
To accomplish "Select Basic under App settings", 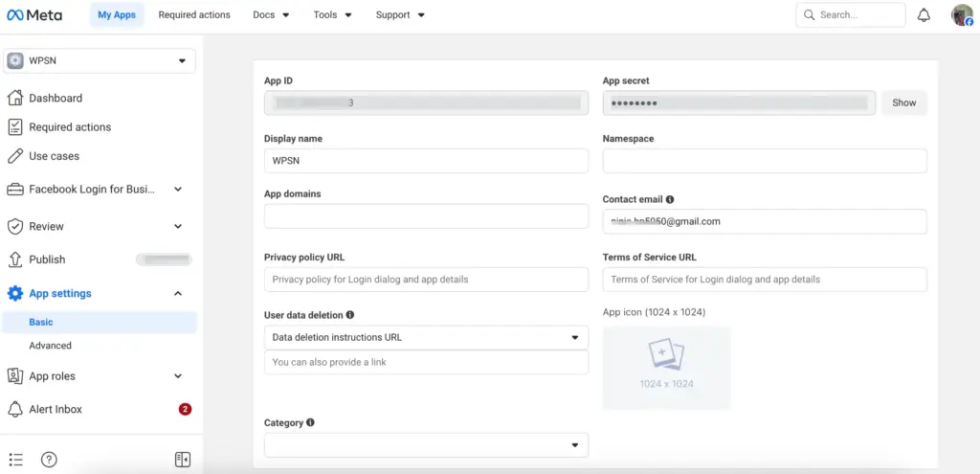I will click(x=100, y=323).
